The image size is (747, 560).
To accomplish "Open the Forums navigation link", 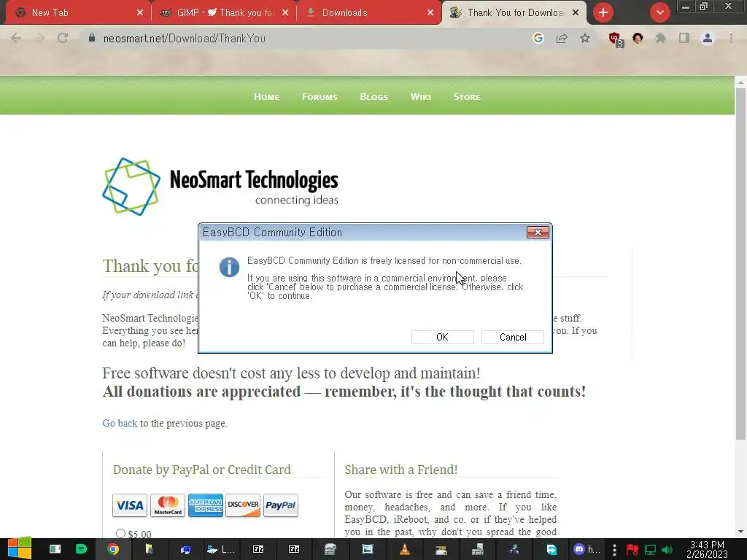I will point(320,97).
